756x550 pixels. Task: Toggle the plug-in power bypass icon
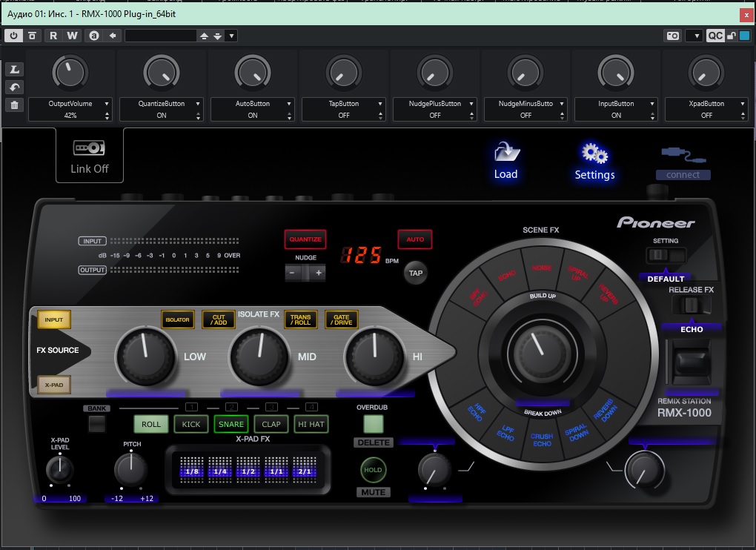pos(13,36)
